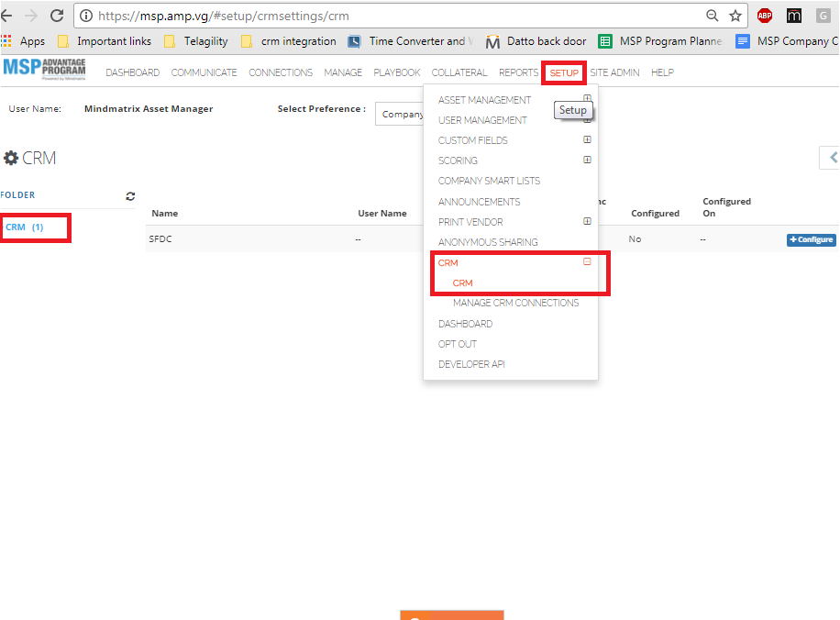
Task: Open Time Converter bookmark
Action: [x=411, y=40]
